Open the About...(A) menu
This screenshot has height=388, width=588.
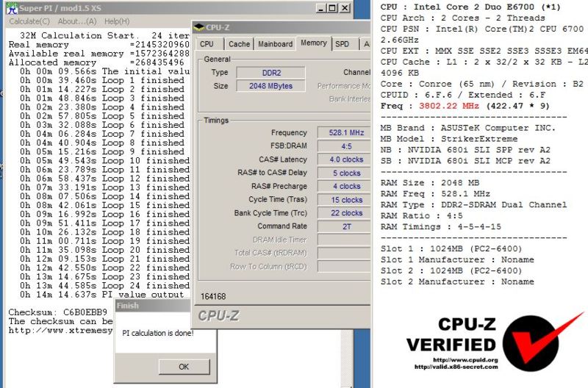click(x=77, y=21)
